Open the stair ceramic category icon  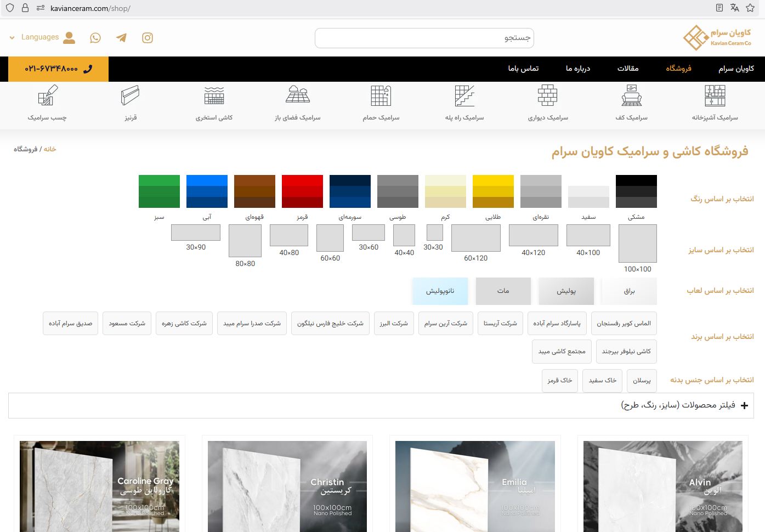point(464,97)
